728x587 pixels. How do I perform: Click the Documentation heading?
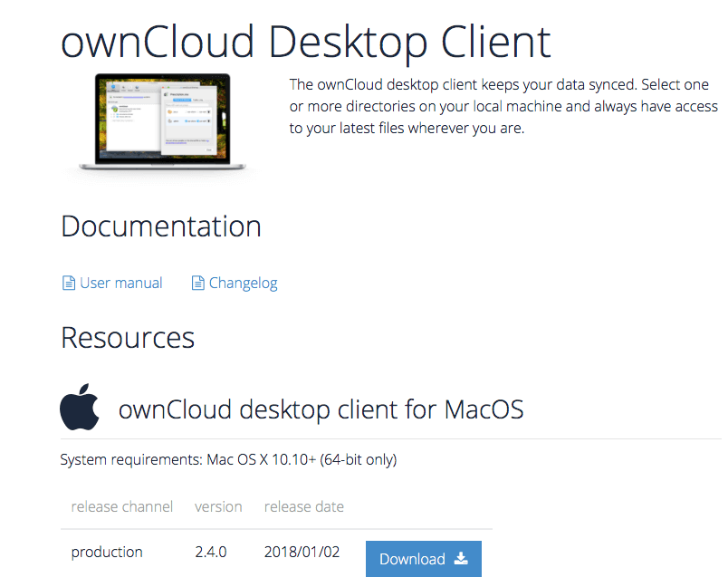click(x=161, y=226)
